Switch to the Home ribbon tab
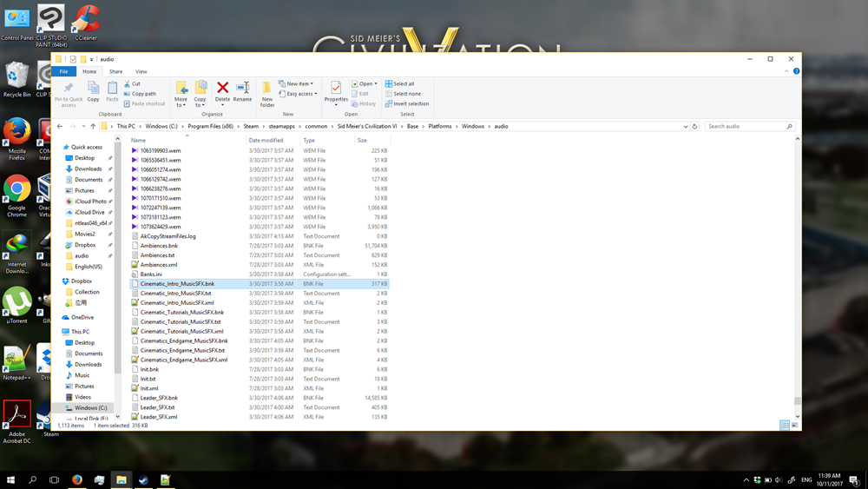This screenshot has width=868, height=489. (x=89, y=71)
